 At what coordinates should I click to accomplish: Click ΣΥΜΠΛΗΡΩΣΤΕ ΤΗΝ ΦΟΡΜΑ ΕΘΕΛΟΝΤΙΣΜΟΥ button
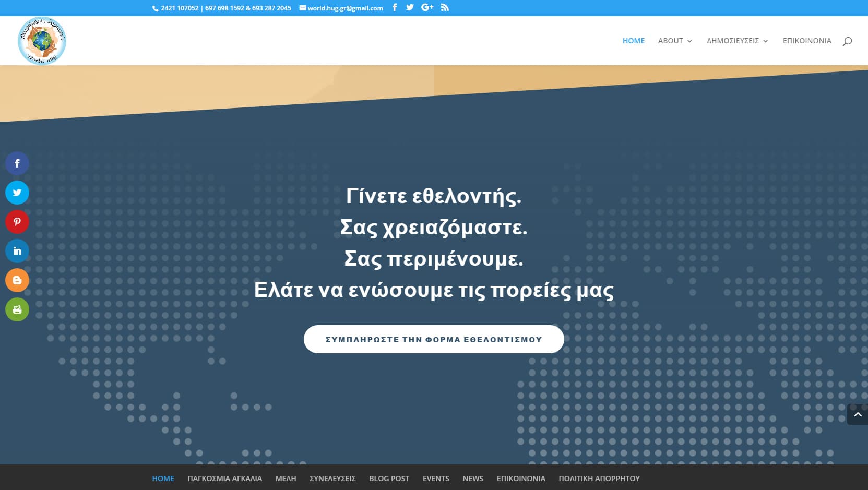[434, 339]
